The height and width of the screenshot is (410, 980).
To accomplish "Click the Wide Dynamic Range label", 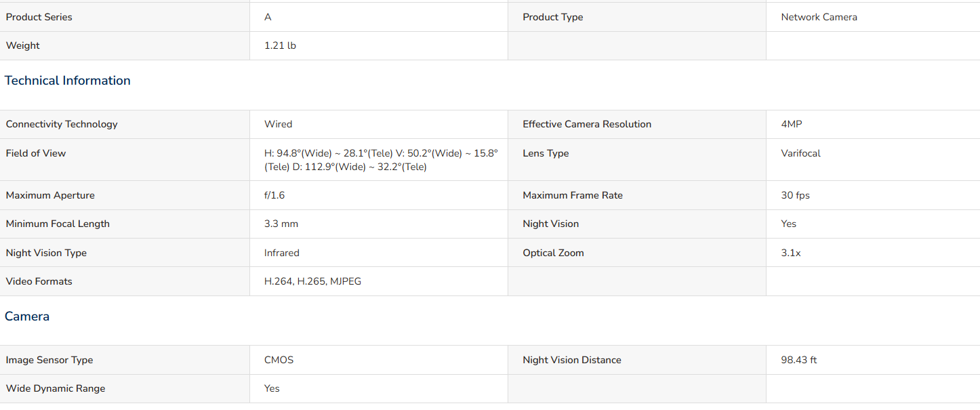I will pyautogui.click(x=56, y=388).
